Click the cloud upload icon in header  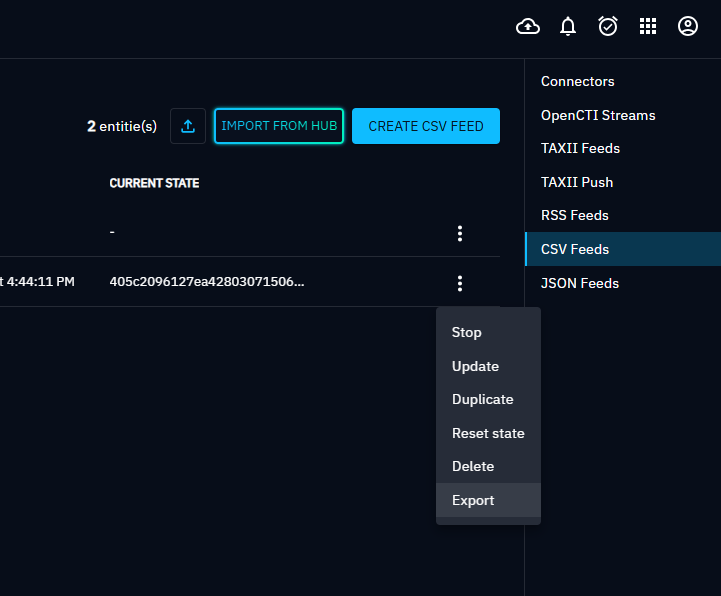pyautogui.click(x=527, y=27)
